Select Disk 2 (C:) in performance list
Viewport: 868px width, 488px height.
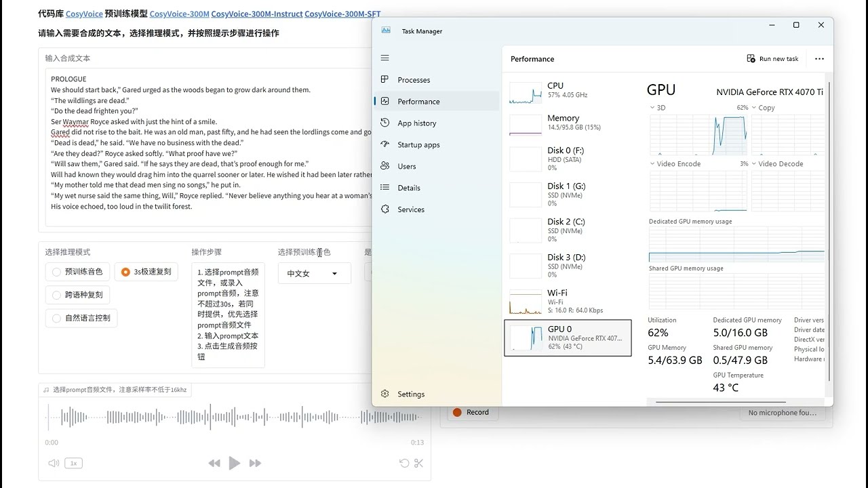tap(568, 230)
